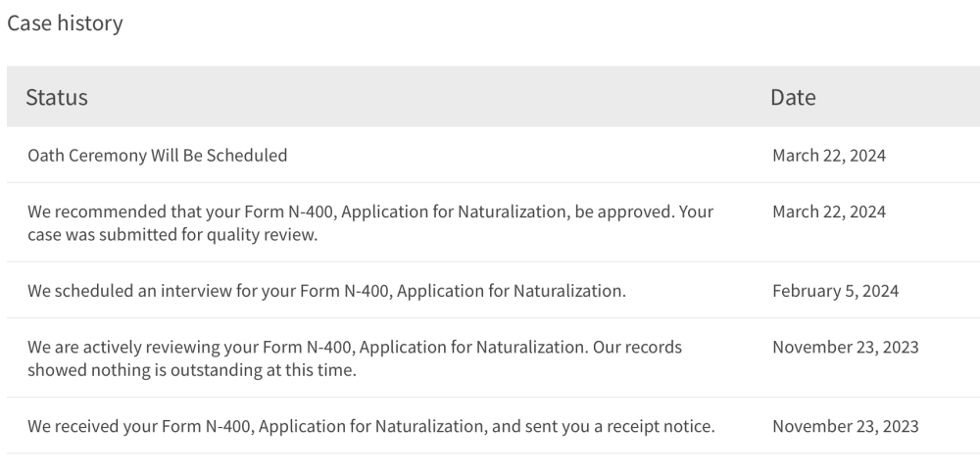Click the words 'Application for Naturalization' in interview row
The image size is (980, 474).
[510, 291]
